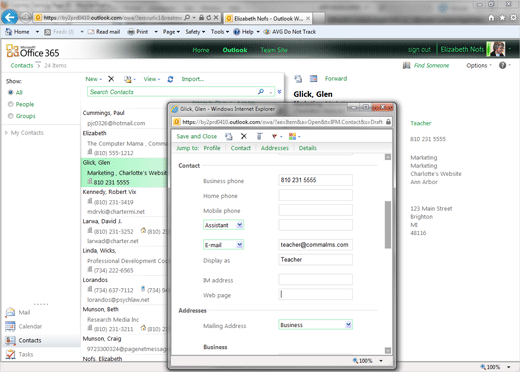
Task: Open the E-mail type dropdown
Action: (223, 245)
